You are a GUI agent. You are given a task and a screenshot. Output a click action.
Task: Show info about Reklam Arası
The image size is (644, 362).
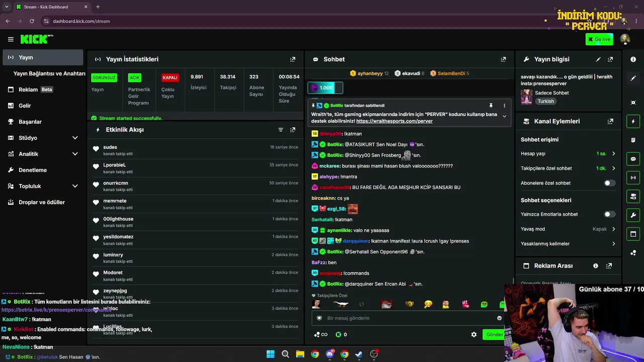click(x=596, y=265)
